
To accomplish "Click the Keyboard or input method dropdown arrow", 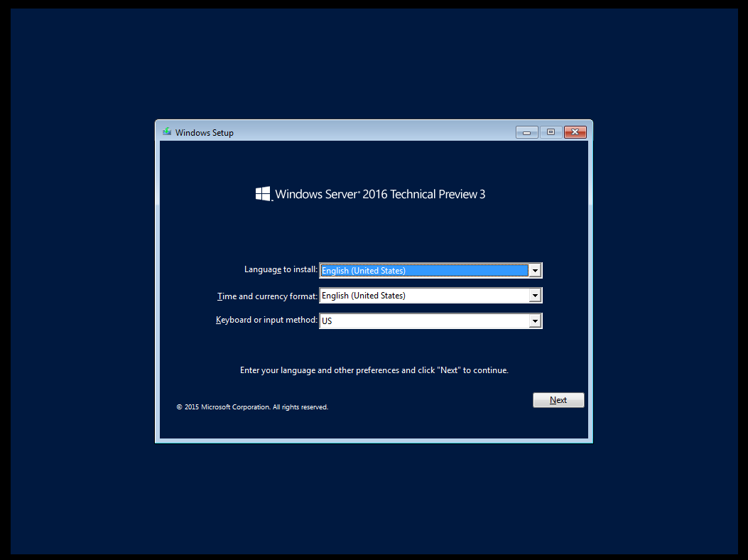I will 535,321.
